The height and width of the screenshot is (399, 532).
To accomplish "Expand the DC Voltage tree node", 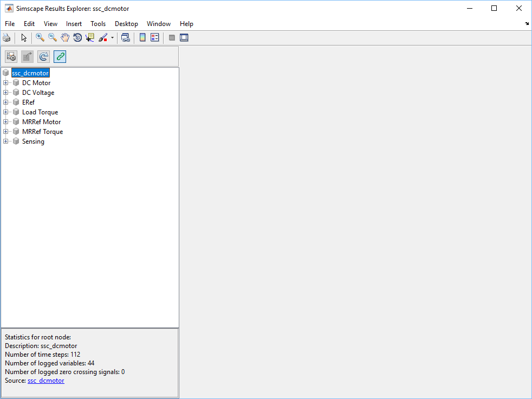I will pyautogui.click(x=5, y=93).
